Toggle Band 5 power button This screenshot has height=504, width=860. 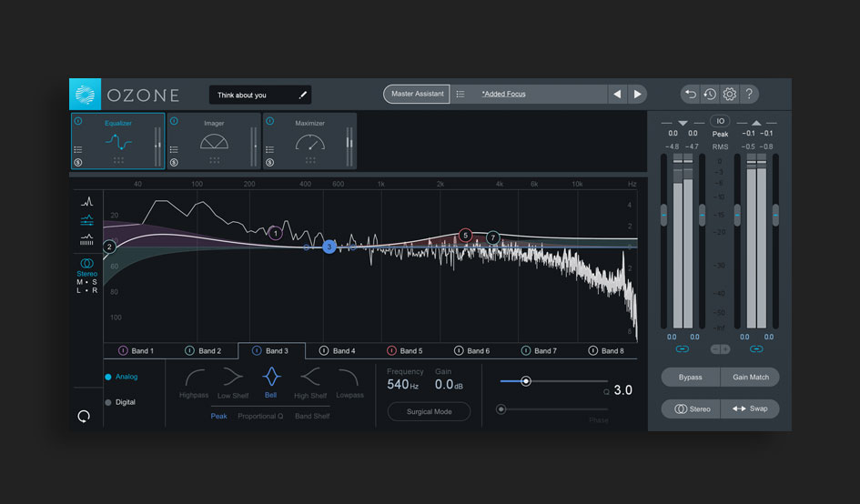(391, 350)
